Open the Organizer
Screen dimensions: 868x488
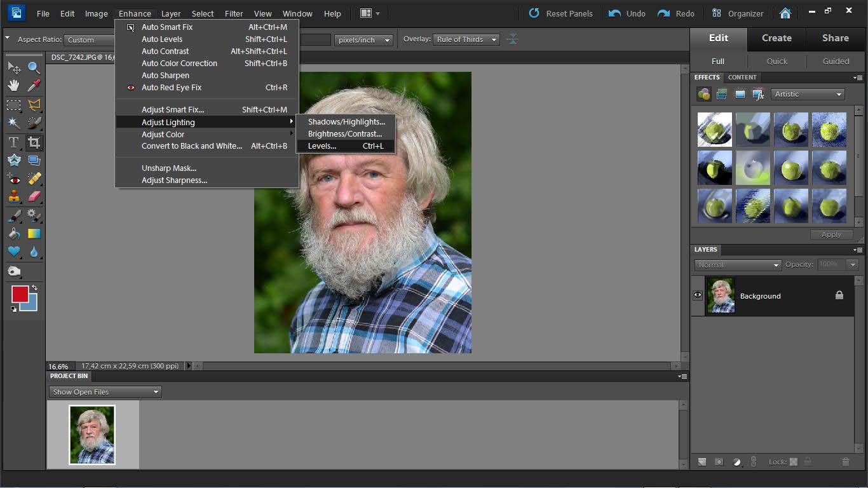click(738, 13)
